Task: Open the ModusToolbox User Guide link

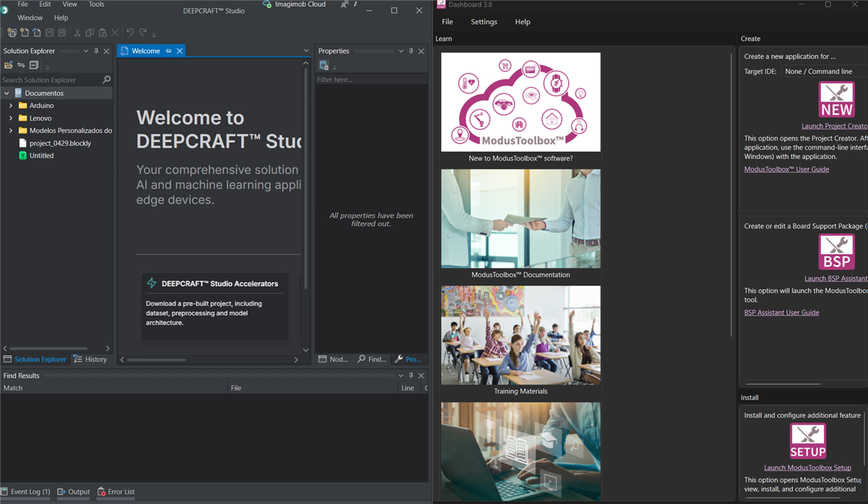Action: point(787,169)
